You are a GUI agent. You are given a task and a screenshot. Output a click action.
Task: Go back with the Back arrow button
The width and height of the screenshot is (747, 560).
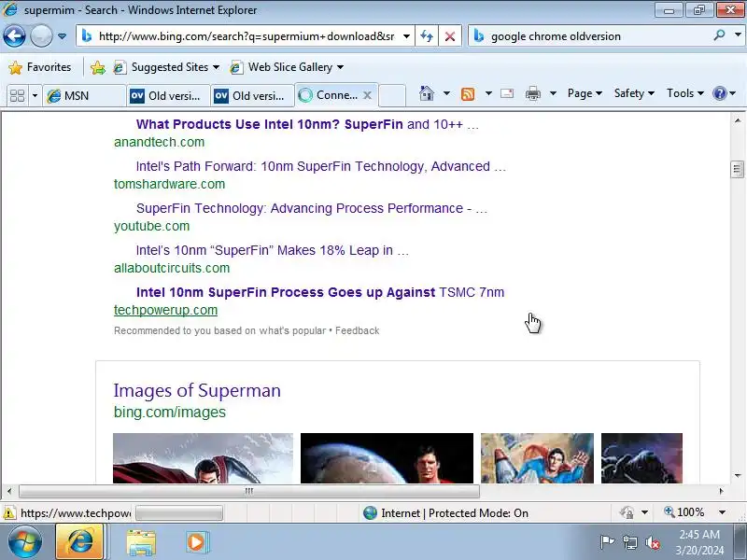14,35
